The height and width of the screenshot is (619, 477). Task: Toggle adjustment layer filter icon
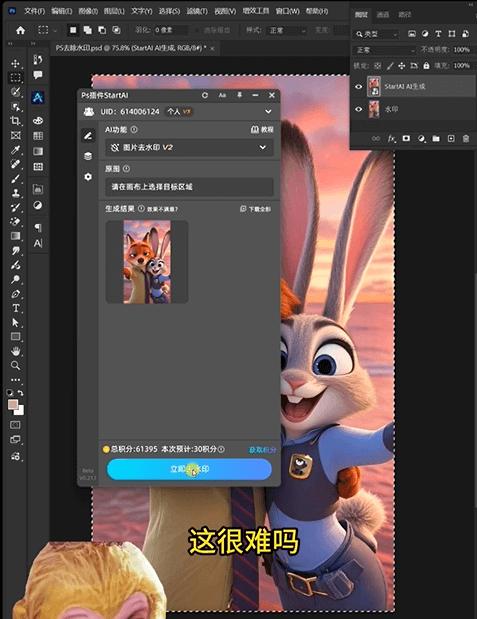(x=425, y=34)
